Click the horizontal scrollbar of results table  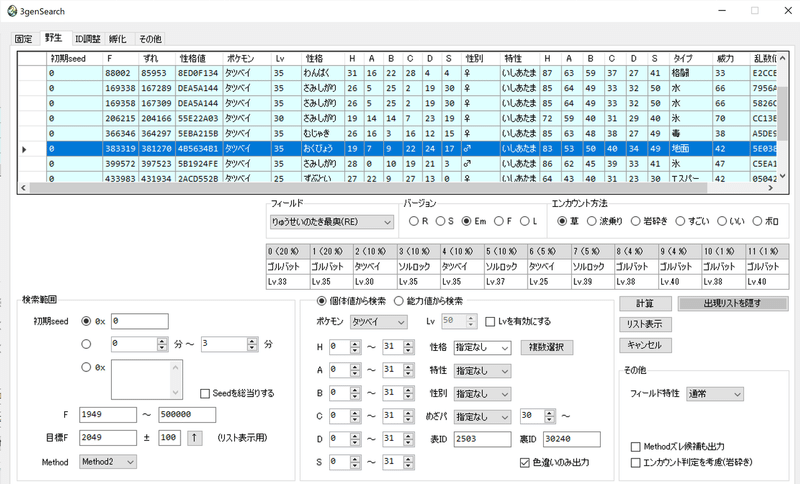368,188
